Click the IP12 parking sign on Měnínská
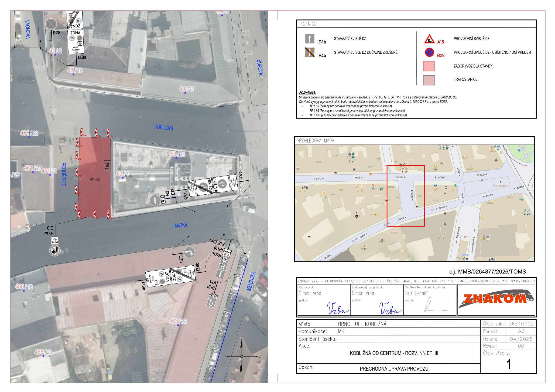The height and width of the screenshot is (392, 555). (x=212, y=300)
